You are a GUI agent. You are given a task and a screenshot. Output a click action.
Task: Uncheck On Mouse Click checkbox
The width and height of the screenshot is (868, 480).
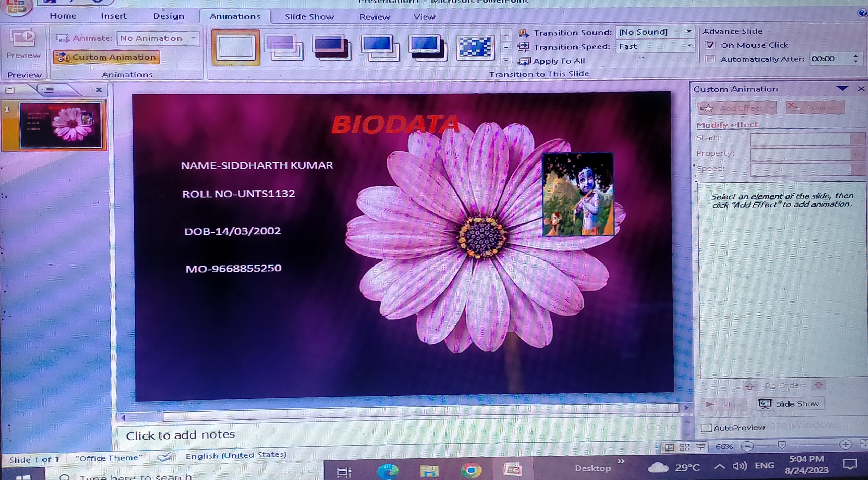point(710,45)
